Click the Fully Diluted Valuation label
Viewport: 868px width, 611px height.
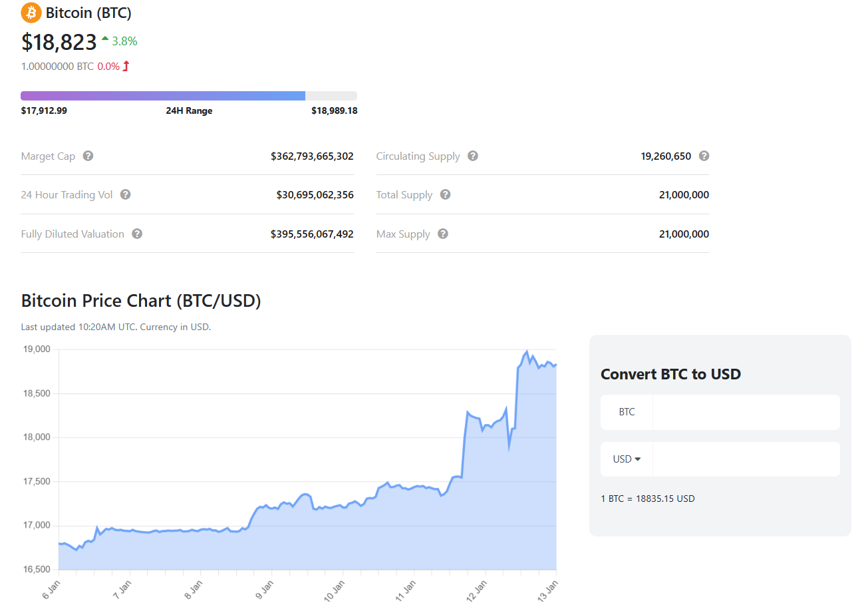tap(72, 234)
